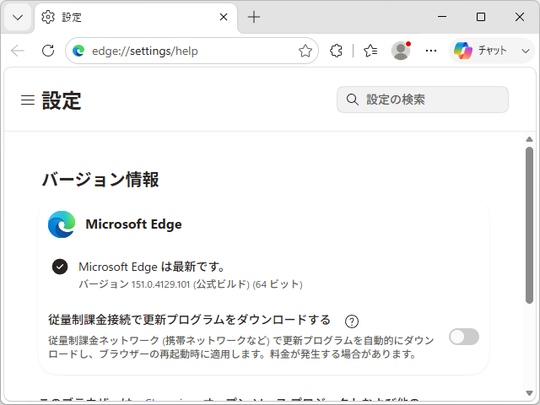Close the 設定 tab

pyautogui.click(x=224, y=17)
